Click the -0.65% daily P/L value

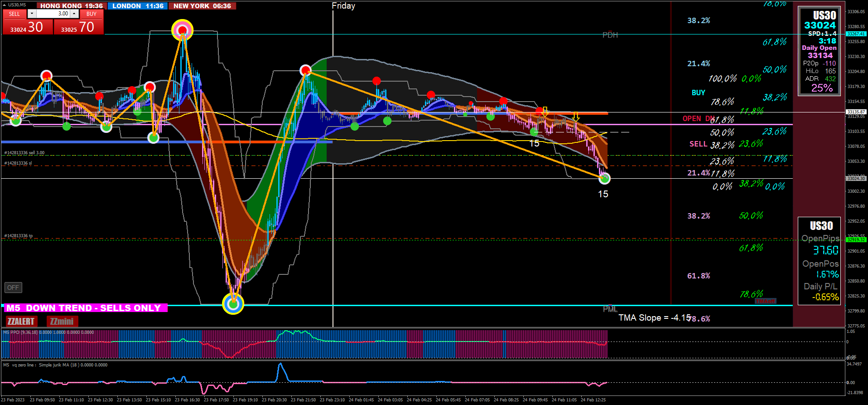[x=825, y=297]
